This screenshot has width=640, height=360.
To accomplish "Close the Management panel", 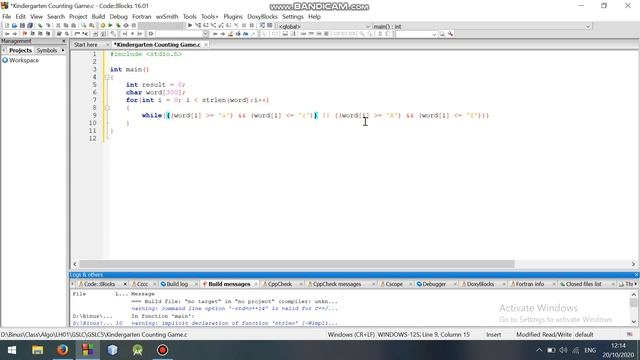I will 63,41.
